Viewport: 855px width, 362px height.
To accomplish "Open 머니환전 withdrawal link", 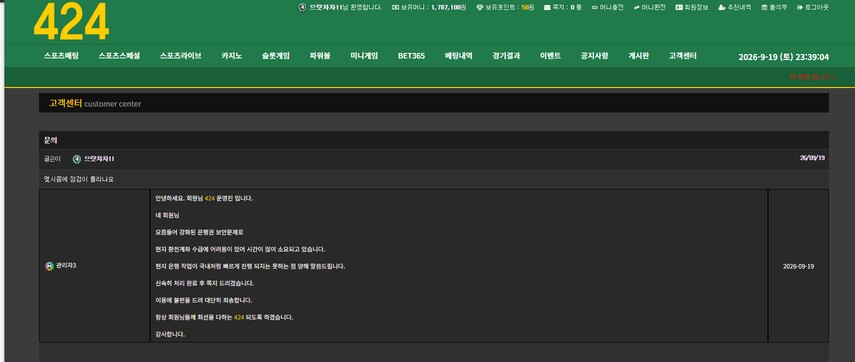I will pyautogui.click(x=649, y=8).
